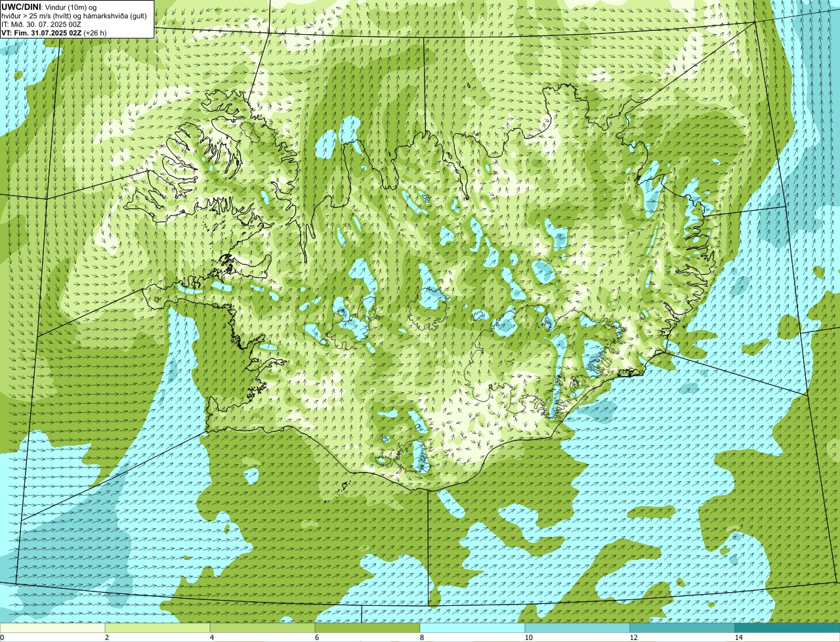Click the title line 'UWC/DINI: Vindur (10m) og'

pyautogui.click(x=49, y=7)
